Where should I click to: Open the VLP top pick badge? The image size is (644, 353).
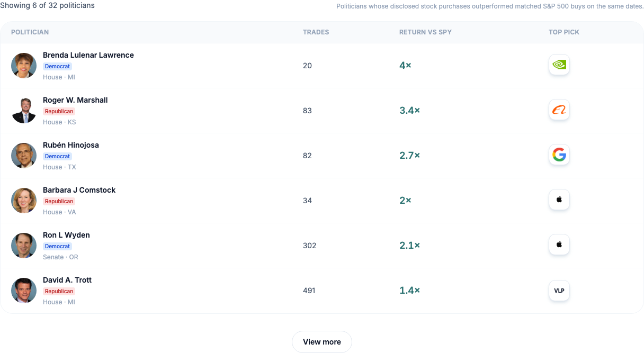tap(559, 291)
